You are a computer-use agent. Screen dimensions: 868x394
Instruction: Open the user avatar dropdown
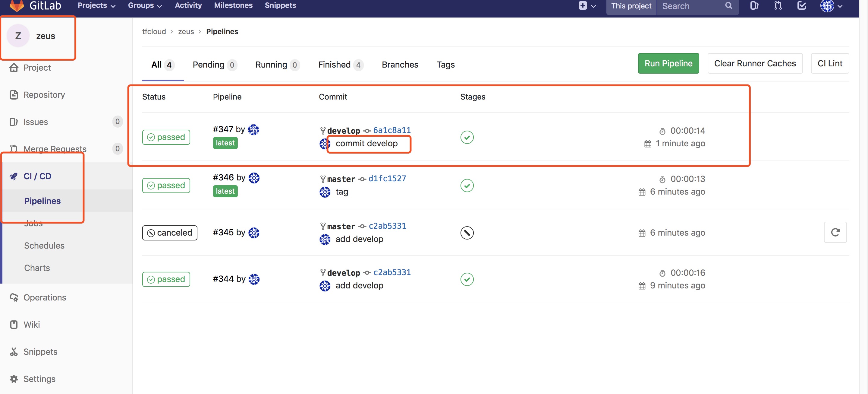tap(831, 6)
